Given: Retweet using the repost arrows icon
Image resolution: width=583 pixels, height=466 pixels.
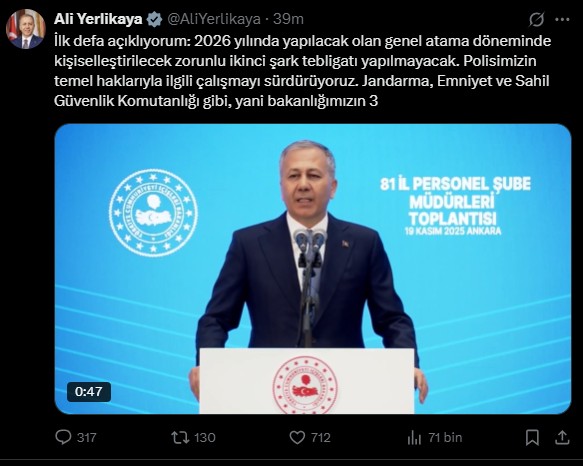Looking at the screenshot, I should [180, 437].
